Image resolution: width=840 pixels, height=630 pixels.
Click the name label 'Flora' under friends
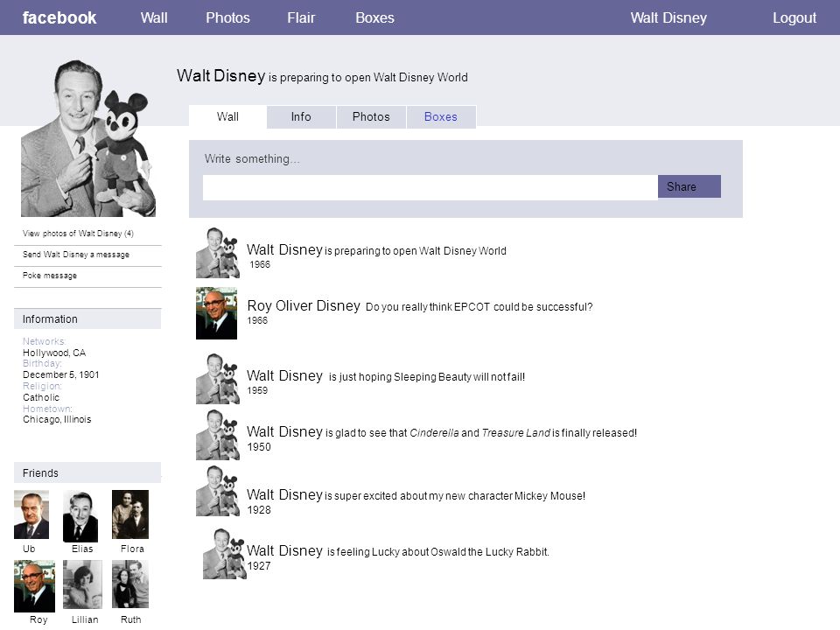tap(132, 549)
